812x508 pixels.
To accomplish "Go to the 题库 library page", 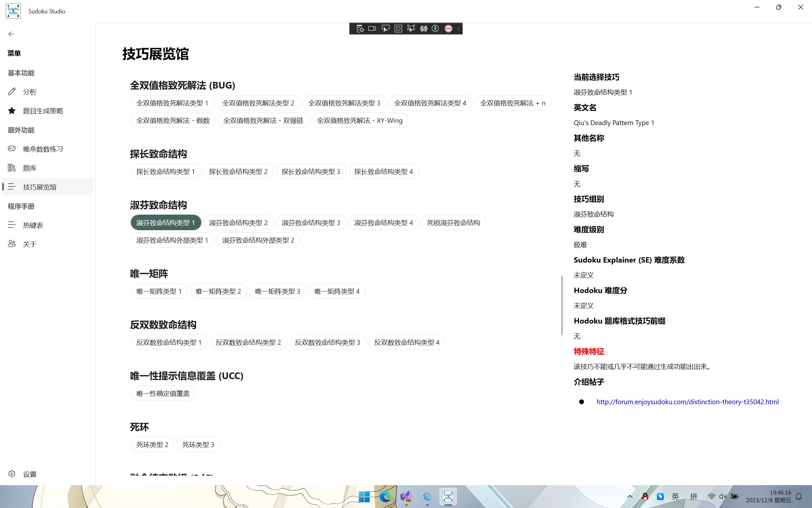I will tap(48, 168).
